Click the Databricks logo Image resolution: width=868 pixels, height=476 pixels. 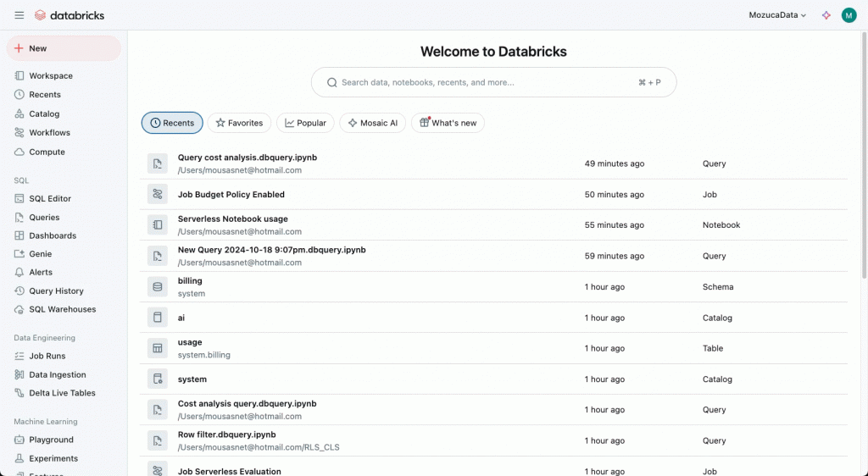[x=71, y=15]
